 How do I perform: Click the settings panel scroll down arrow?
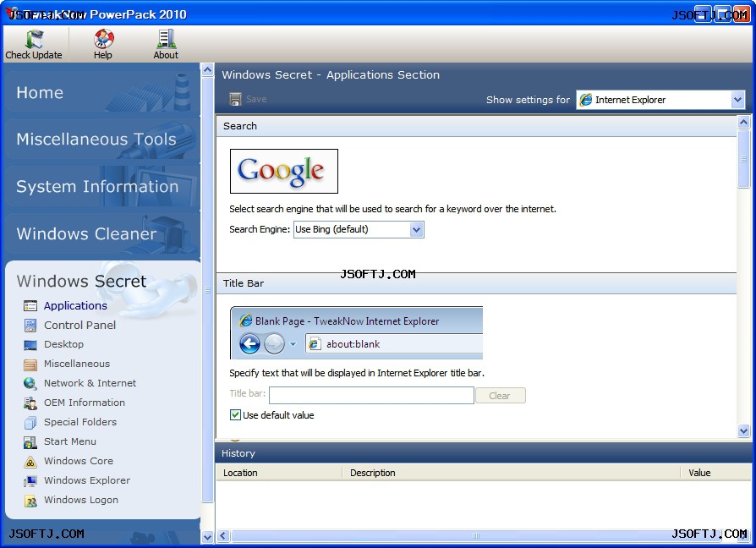[743, 431]
